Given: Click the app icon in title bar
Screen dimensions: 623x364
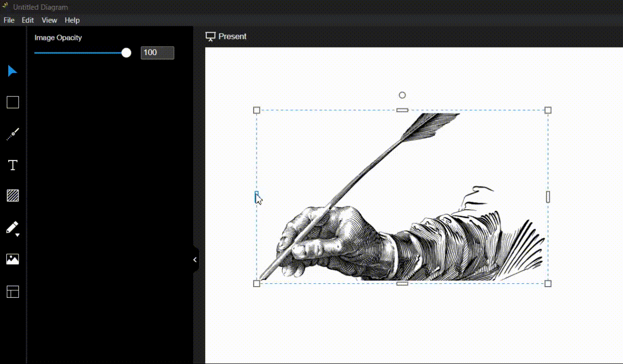Looking at the screenshot, I should [5, 6].
